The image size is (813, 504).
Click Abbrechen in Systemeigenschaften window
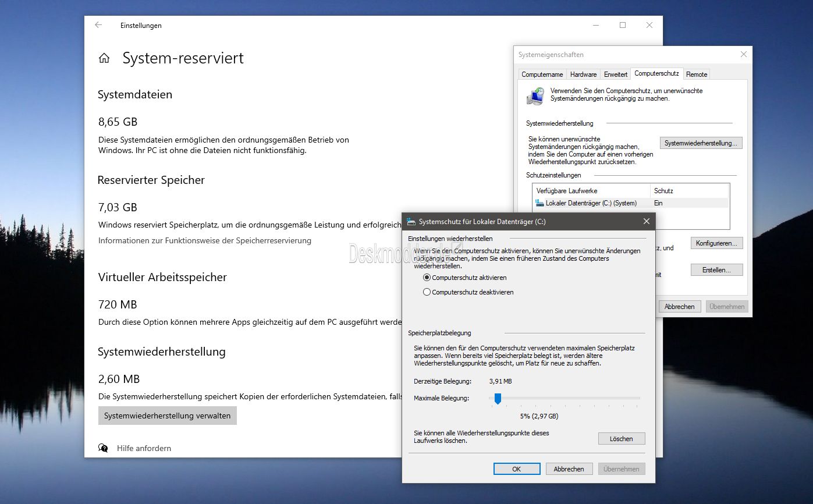pos(679,307)
